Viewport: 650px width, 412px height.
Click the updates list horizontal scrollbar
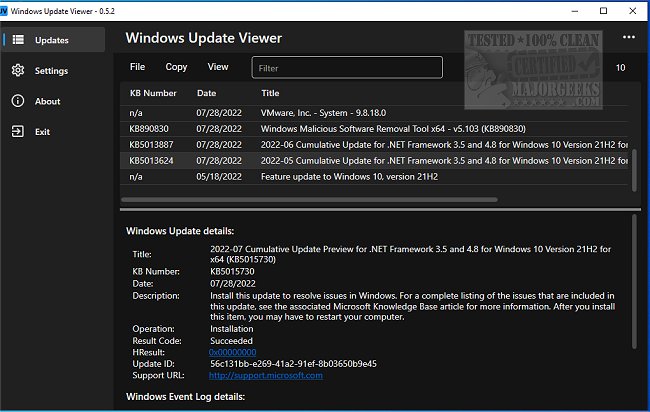click(x=309, y=200)
